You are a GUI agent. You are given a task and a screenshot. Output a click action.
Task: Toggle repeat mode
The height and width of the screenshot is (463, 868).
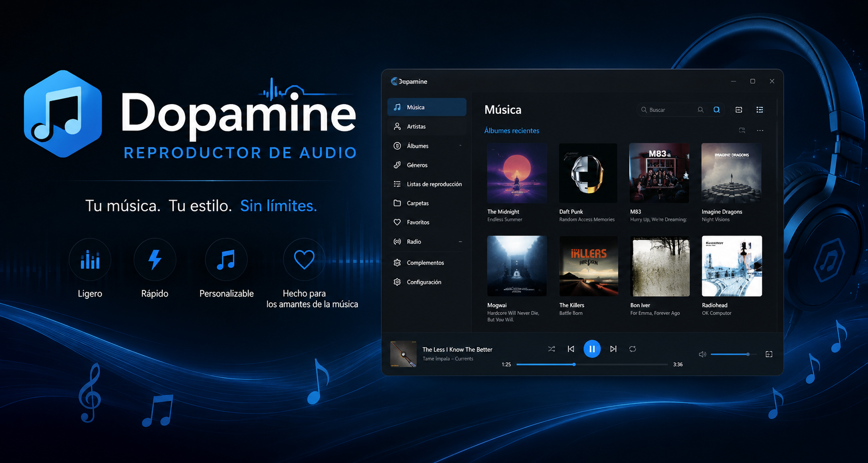click(x=632, y=349)
